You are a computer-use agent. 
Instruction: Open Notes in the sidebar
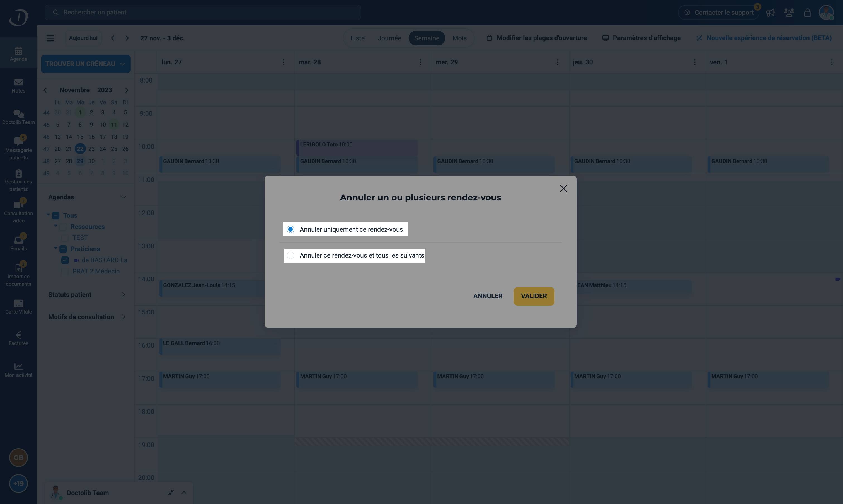(x=18, y=86)
